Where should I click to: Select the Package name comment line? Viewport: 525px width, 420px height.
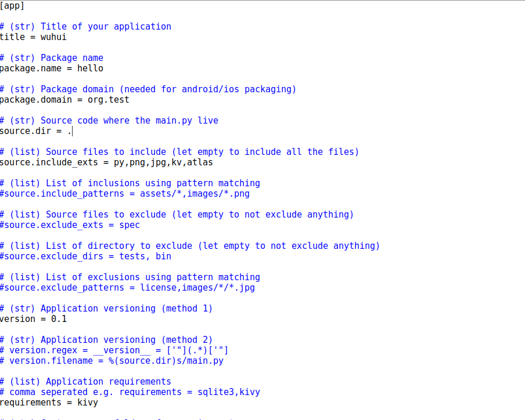(52, 57)
